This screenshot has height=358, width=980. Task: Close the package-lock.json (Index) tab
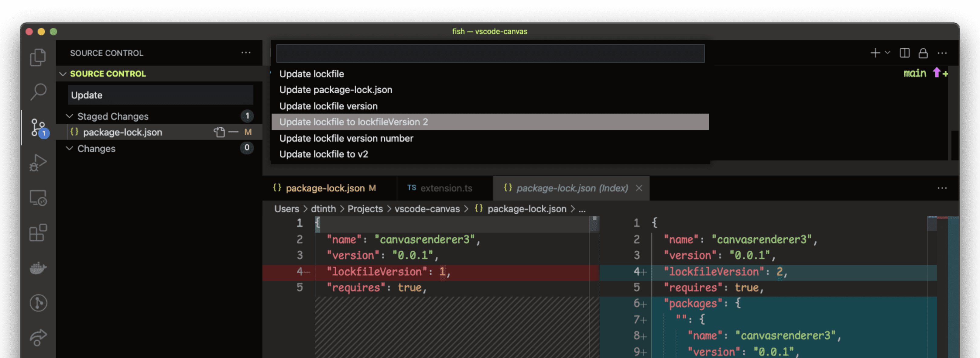[639, 188]
